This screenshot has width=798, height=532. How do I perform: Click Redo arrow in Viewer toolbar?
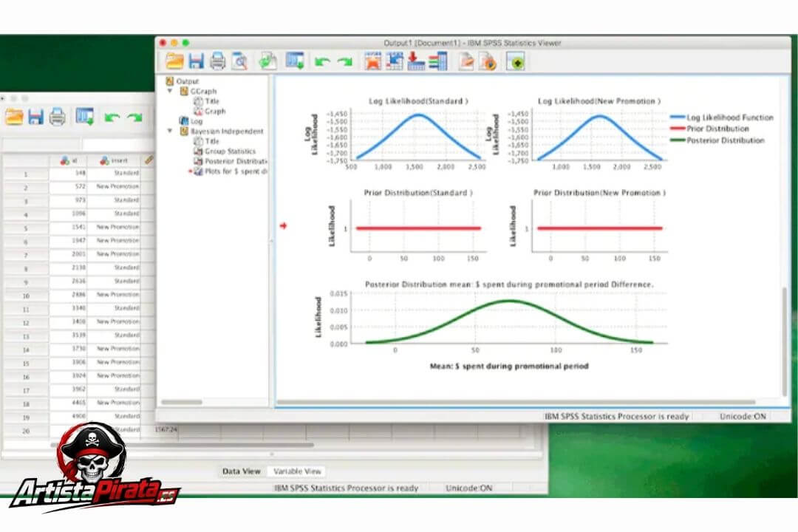coord(344,62)
